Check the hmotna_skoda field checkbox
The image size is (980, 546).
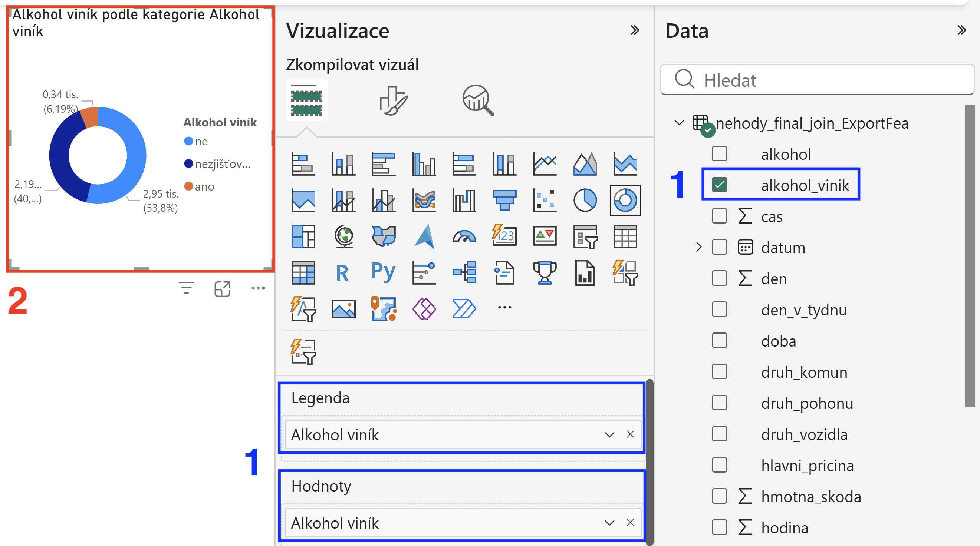(x=719, y=496)
